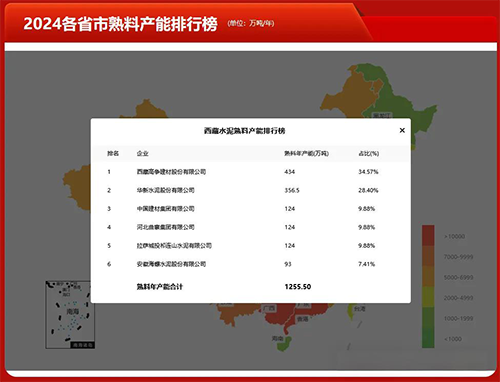Click the 排名 column header

coord(113,153)
